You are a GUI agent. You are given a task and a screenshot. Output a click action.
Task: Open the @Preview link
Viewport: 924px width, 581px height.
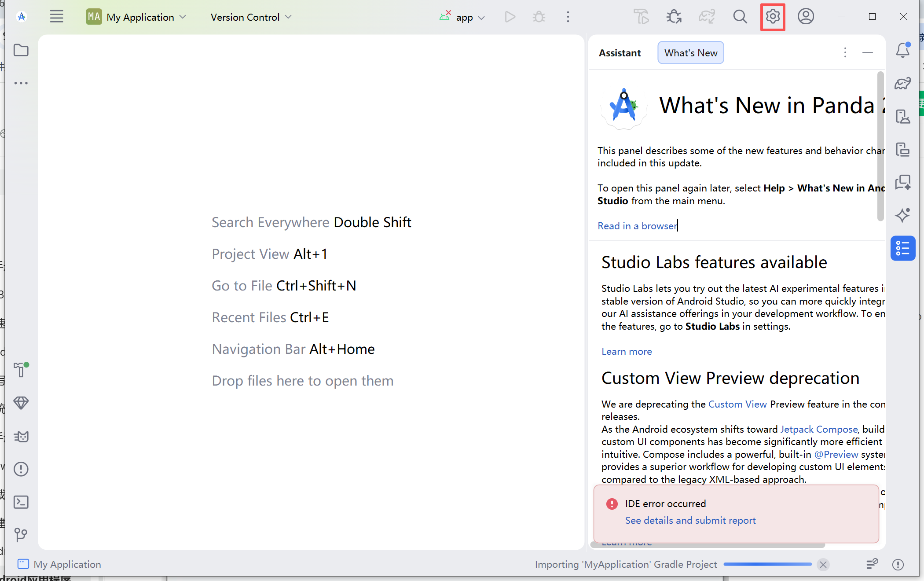(x=836, y=454)
